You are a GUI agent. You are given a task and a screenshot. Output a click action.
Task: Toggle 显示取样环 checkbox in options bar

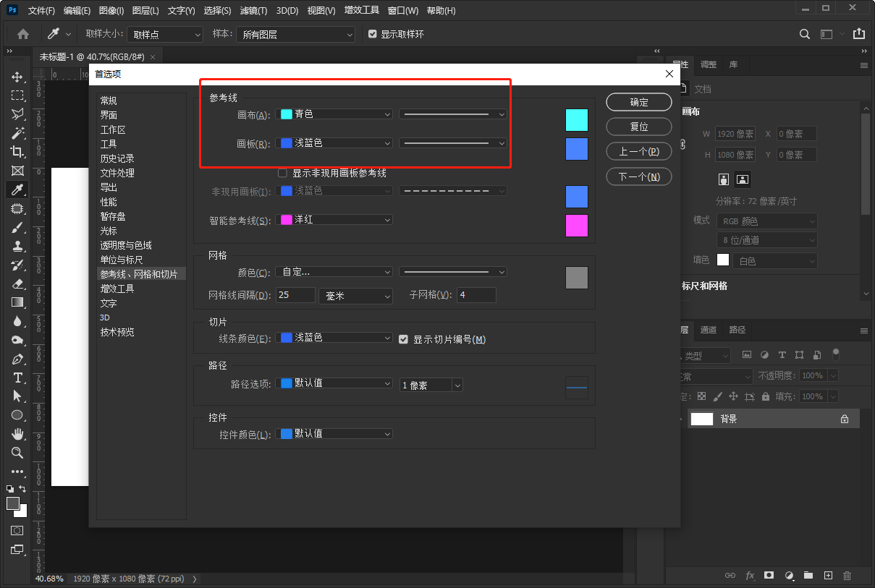[x=373, y=34]
